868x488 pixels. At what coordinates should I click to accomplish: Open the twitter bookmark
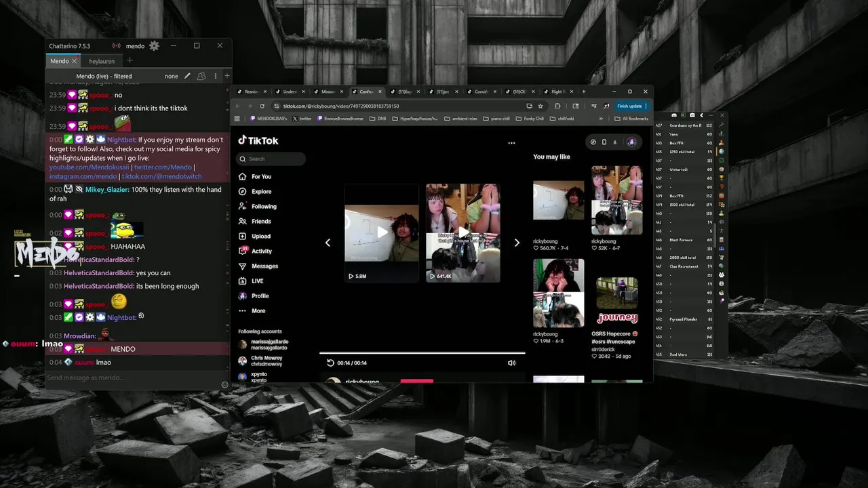pos(302,119)
